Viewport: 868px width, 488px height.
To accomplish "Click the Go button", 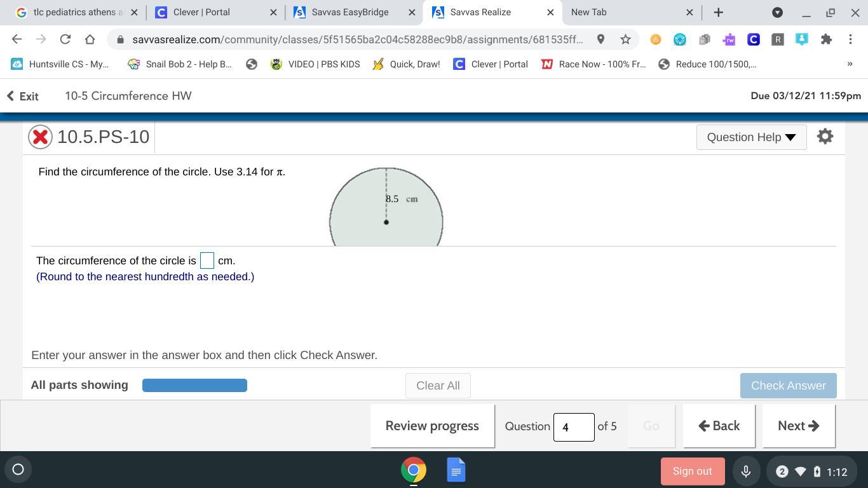I will tap(651, 426).
